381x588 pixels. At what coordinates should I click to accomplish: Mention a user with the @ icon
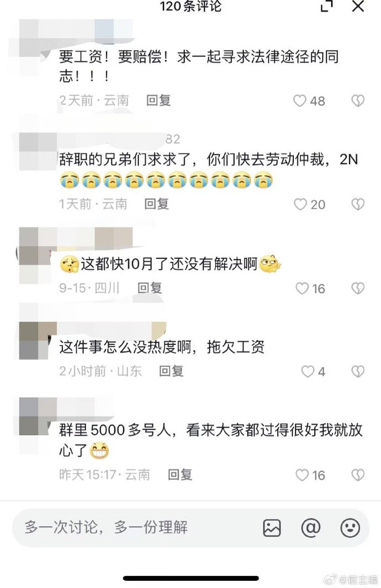tap(311, 528)
